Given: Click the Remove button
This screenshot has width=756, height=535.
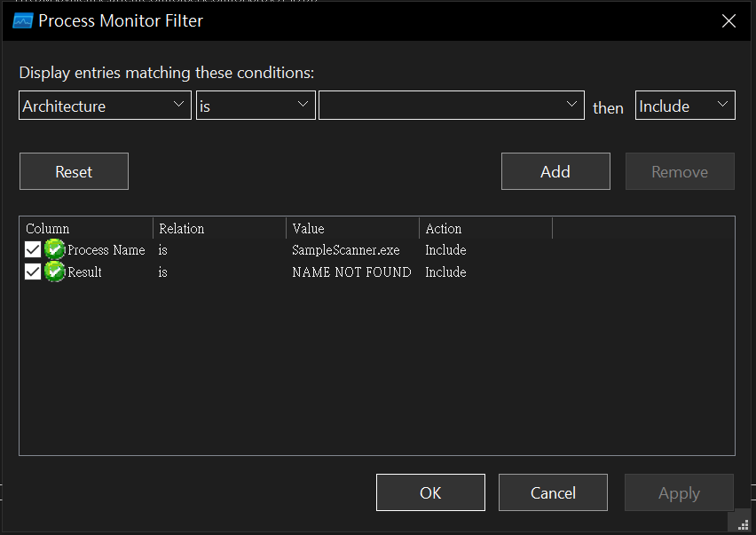Looking at the screenshot, I should click(x=680, y=171).
